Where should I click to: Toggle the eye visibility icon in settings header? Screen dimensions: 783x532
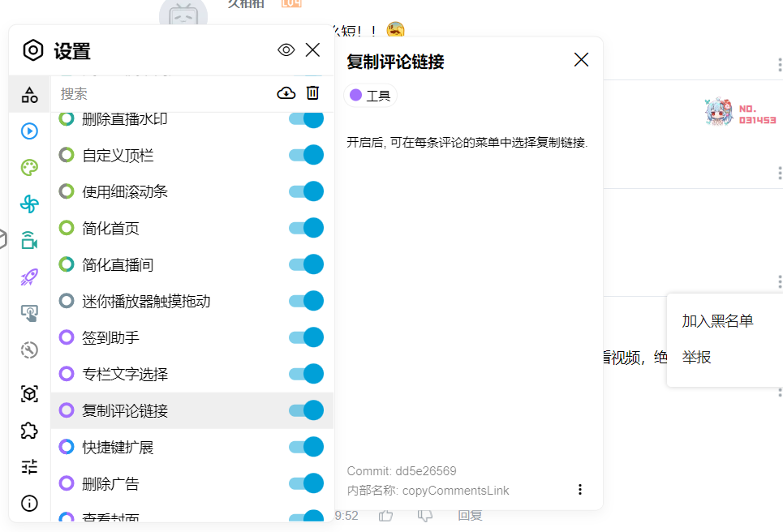(x=286, y=49)
